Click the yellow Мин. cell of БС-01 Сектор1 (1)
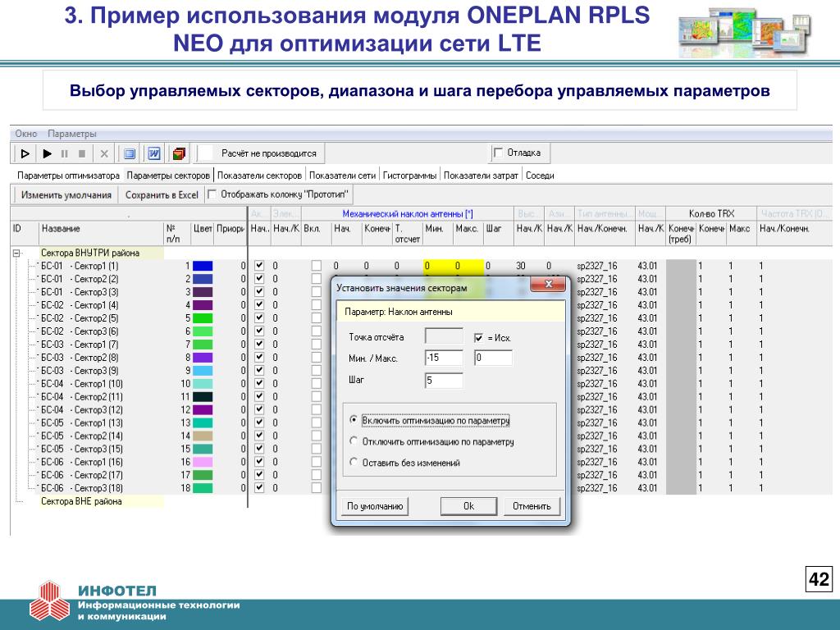840x630 pixels. 438,265
